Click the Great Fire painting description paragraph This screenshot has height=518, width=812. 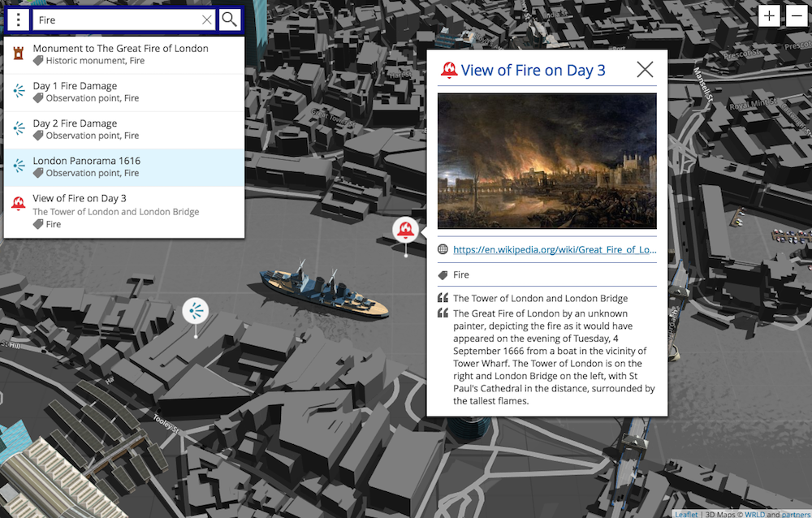tap(554, 357)
